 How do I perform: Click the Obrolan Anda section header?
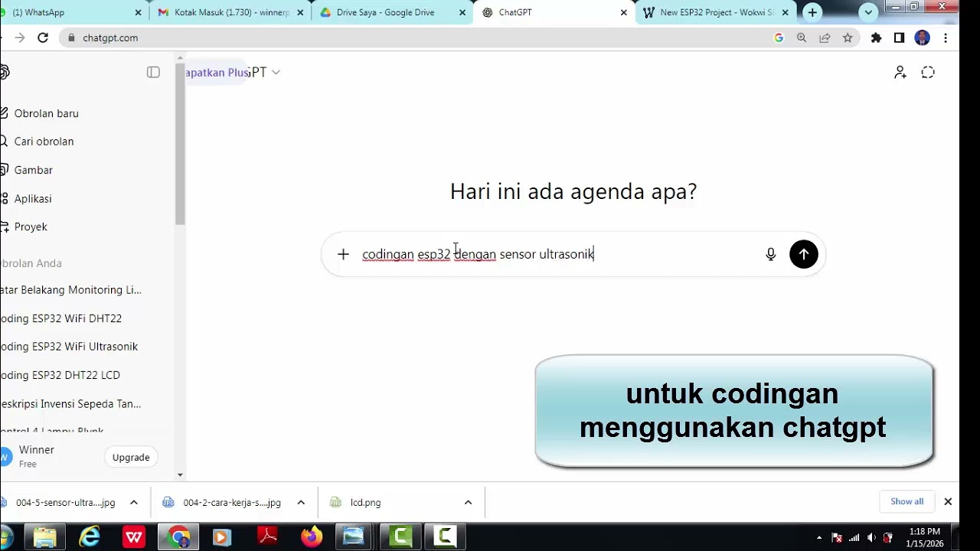[31, 263]
